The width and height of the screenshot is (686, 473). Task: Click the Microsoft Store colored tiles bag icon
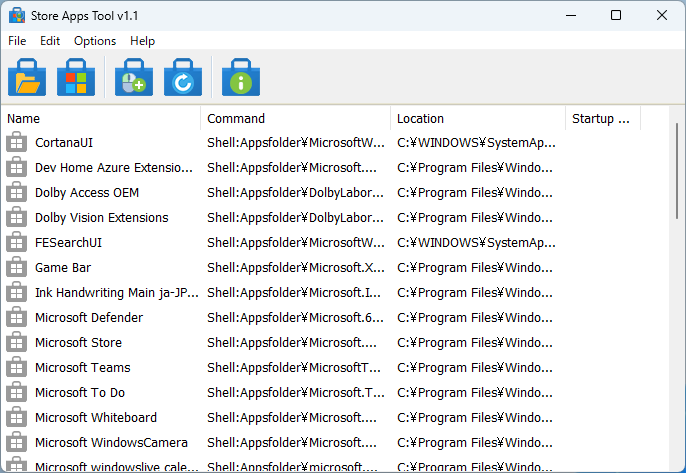[x=76, y=77]
